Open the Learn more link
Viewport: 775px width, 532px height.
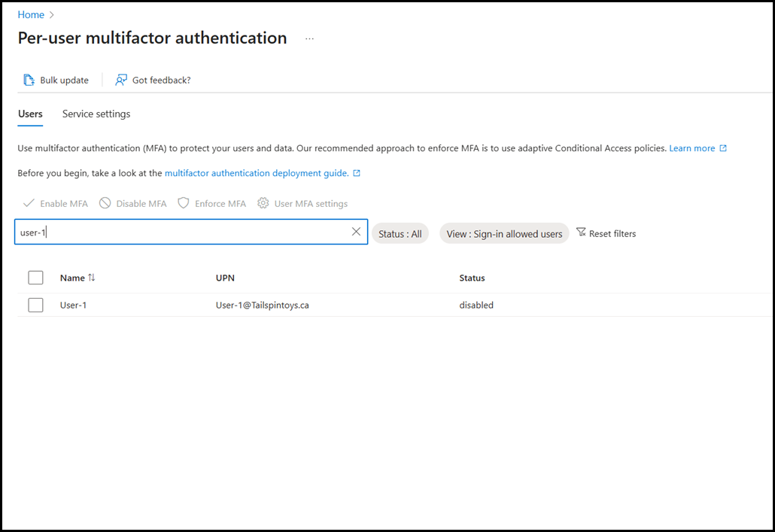tap(691, 148)
